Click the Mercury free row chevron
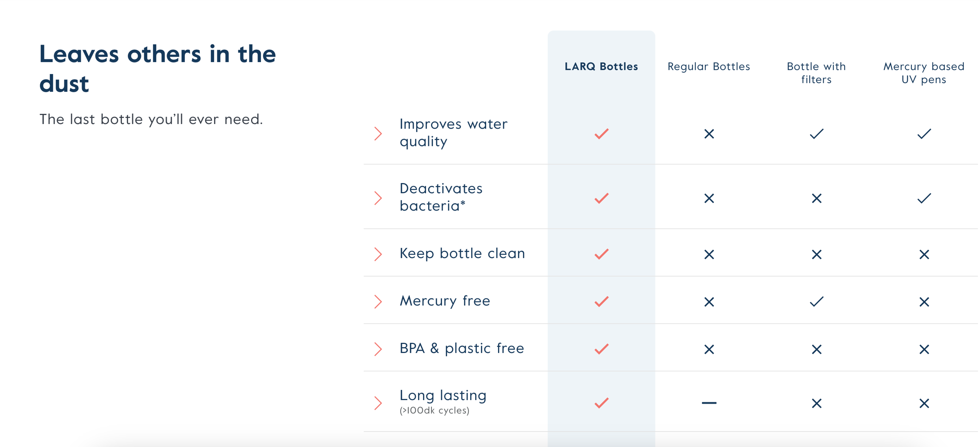The width and height of the screenshot is (980, 447). 378,302
